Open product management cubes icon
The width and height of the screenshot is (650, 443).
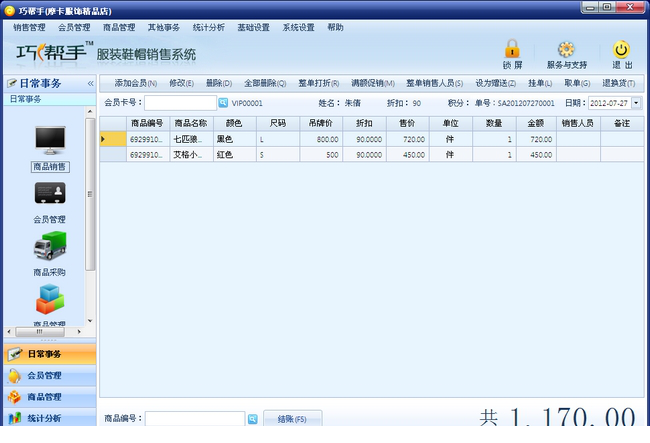click(50, 299)
